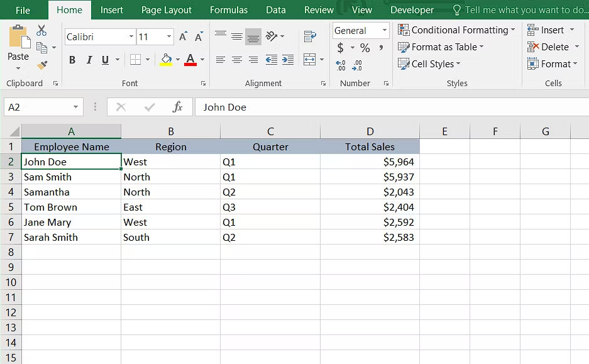The image size is (589, 364).
Task: Click Format as Table
Action: 442,47
